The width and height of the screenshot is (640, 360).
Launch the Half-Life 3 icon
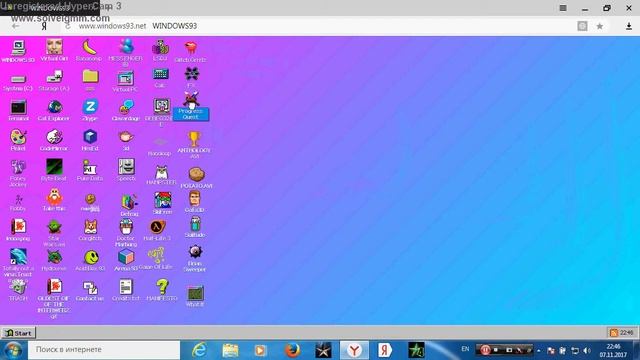coord(158,227)
